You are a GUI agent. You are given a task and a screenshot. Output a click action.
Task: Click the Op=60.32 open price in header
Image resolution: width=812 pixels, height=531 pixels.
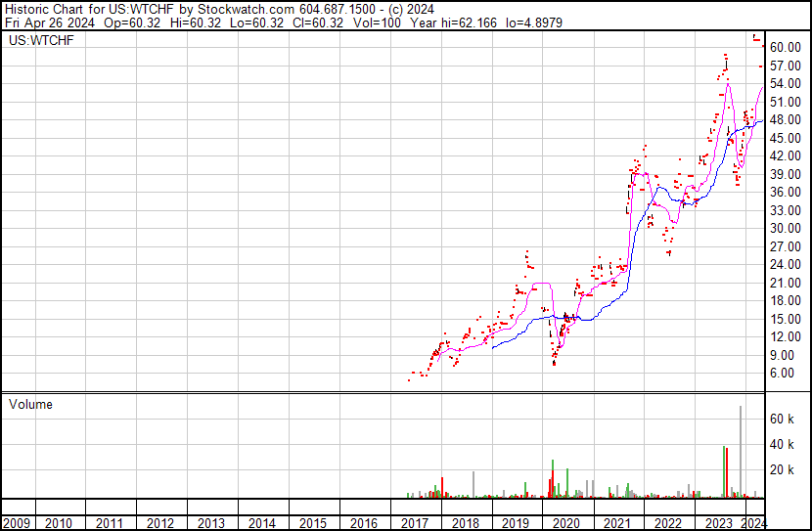coord(132,22)
